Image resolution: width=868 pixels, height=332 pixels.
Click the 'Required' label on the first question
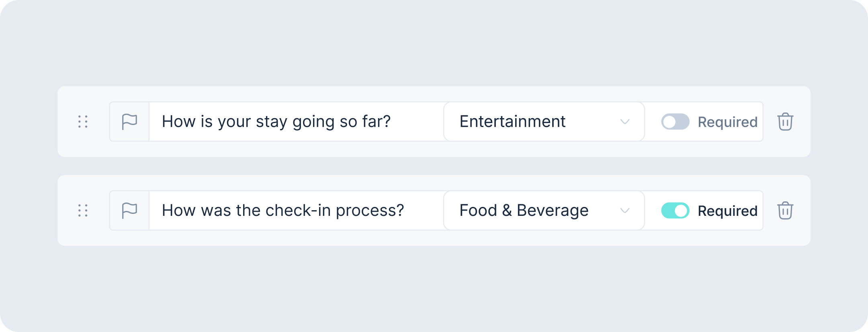coord(727,121)
